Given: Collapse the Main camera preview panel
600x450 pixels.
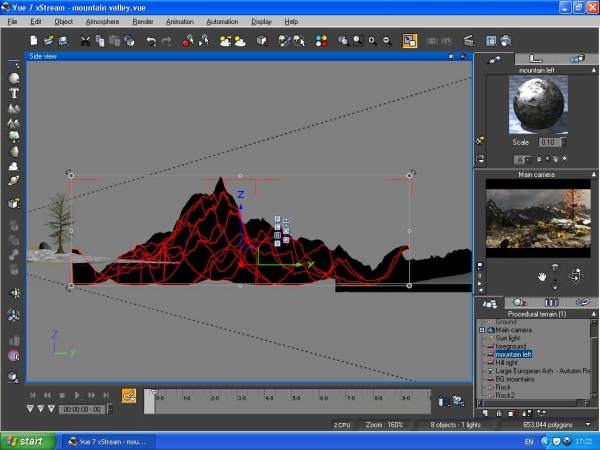Looking at the screenshot, I should (x=593, y=174).
